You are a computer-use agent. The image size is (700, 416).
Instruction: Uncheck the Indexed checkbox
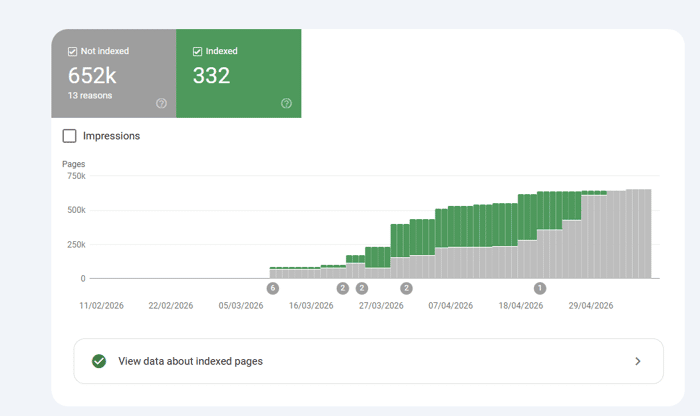pos(197,51)
